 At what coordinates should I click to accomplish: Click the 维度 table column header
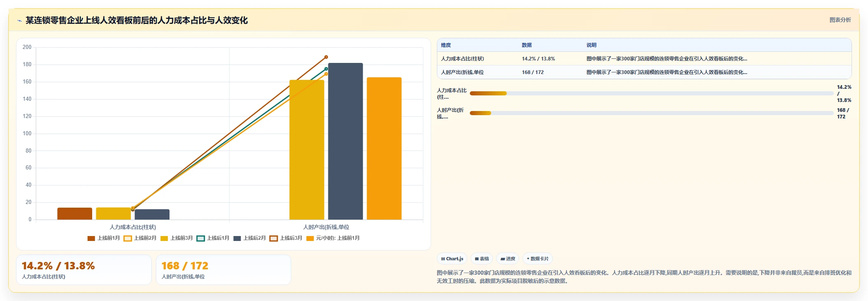point(446,45)
